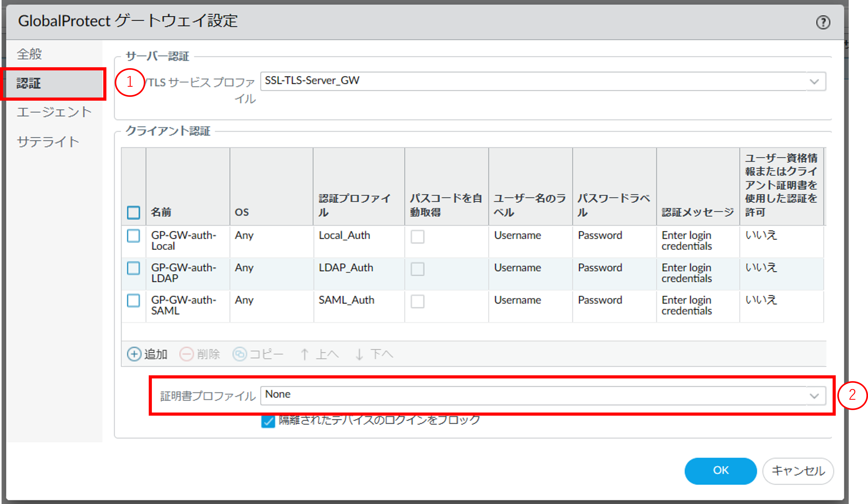Click the 追加 add plus icon
Image resolution: width=868 pixels, height=504 pixels.
134,354
